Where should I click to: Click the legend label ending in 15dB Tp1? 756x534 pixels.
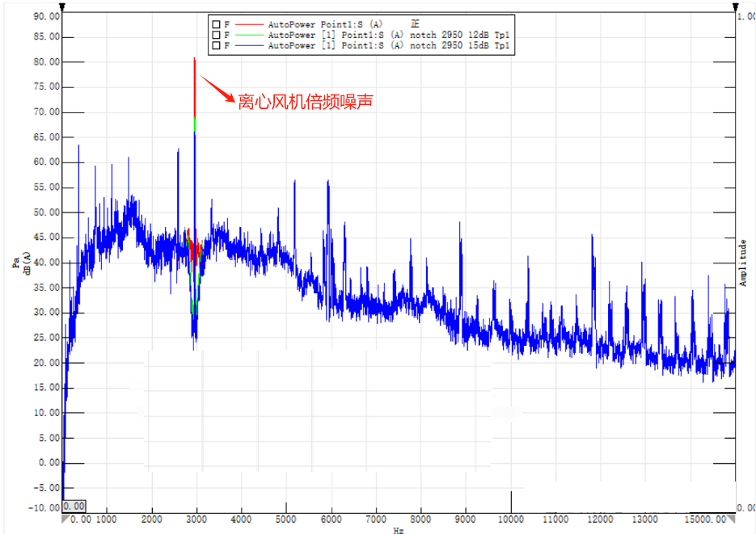(x=388, y=46)
